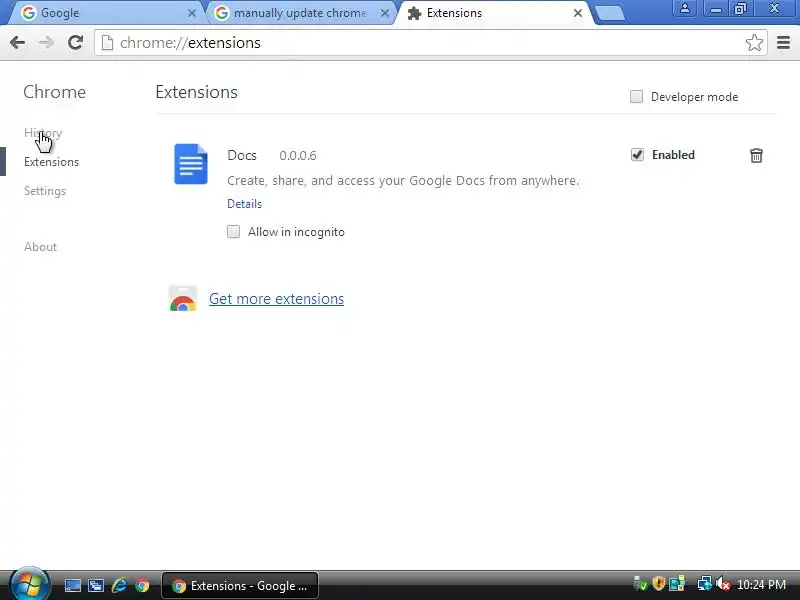The width and height of the screenshot is (800, 600).
Task: Click the Extensions - Google taskbar button
Action: point(240,585)
